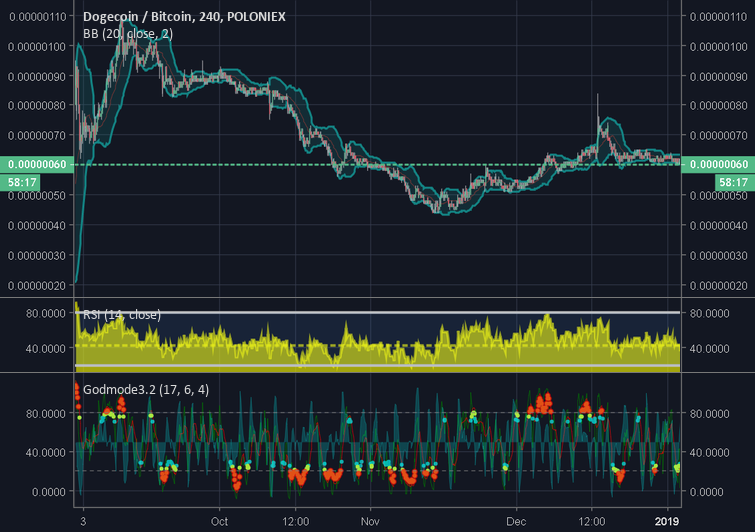Click Godmode pane 0.0000 label on left axis

pos(49,492)
